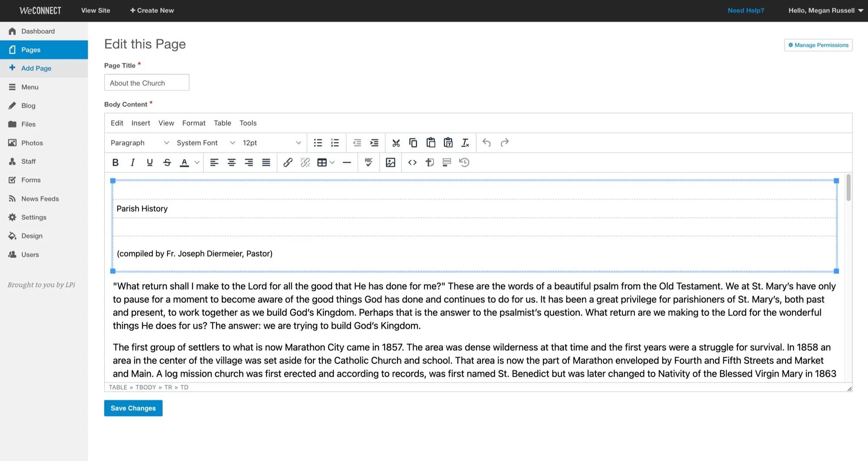Screen dimensions: 868x461
Task: Insert an image into the body
Action: [391, 162]
